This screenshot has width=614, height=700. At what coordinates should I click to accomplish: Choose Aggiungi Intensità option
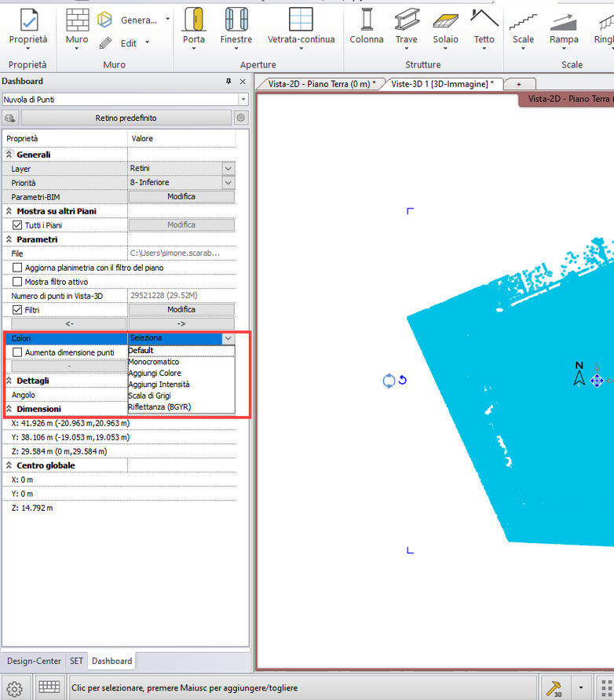(x=181, y=384)
